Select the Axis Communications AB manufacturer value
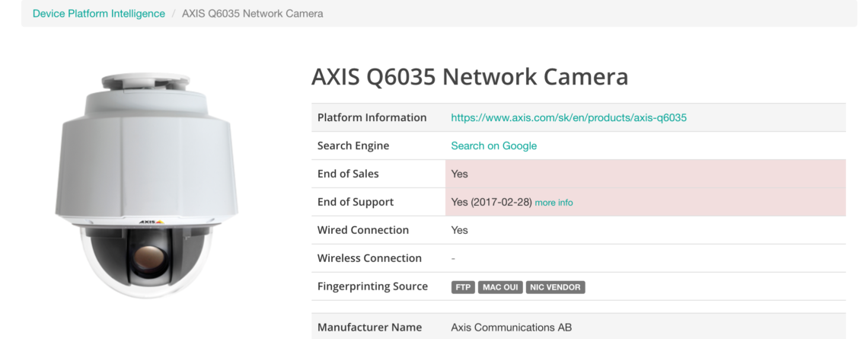Screen dimensions: 868x339 point(512,328)
